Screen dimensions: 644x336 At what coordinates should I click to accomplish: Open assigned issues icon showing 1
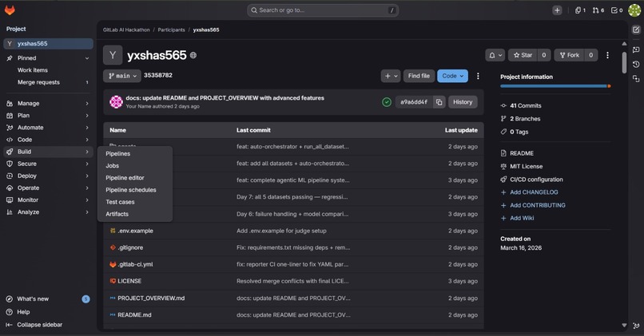(x=580, y=10)
